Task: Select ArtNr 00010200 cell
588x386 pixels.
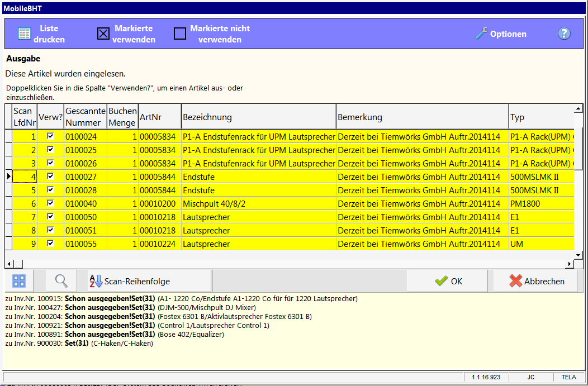Action: pos(160,203)
